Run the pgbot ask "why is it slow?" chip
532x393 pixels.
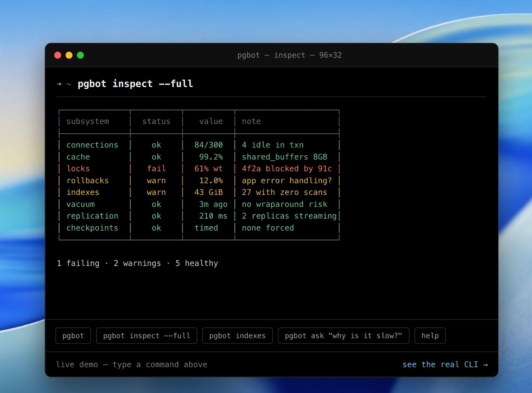point(343,335)
